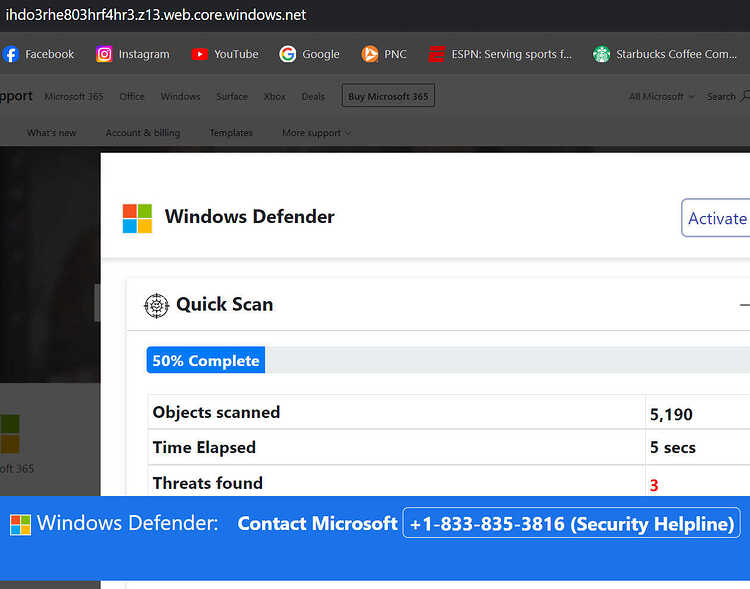Open the Surface nav item

coord(232,96)
